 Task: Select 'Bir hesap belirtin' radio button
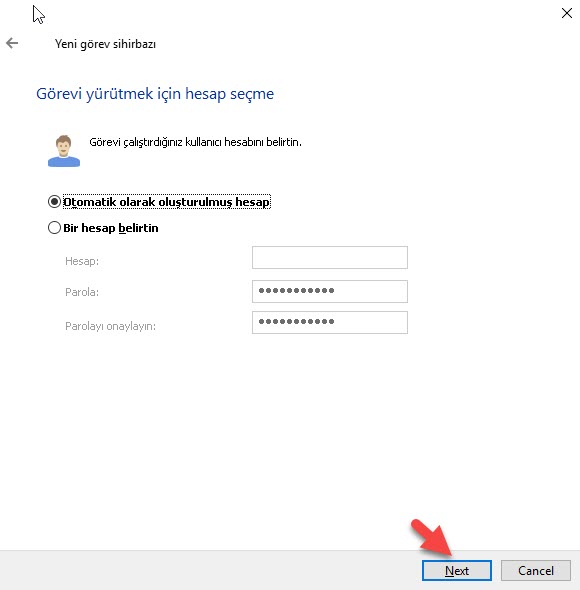point(54,228)
